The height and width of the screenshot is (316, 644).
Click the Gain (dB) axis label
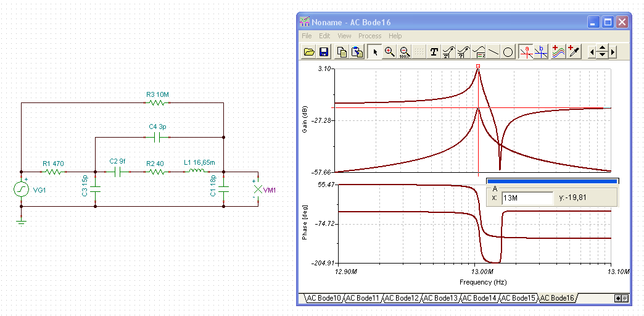coord(304,120)
